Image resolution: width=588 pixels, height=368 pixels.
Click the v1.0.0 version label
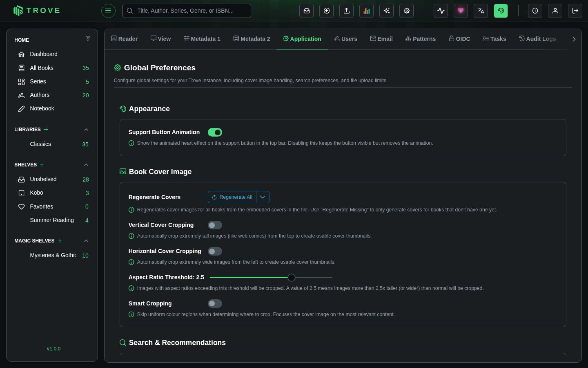tap(53, 349)
